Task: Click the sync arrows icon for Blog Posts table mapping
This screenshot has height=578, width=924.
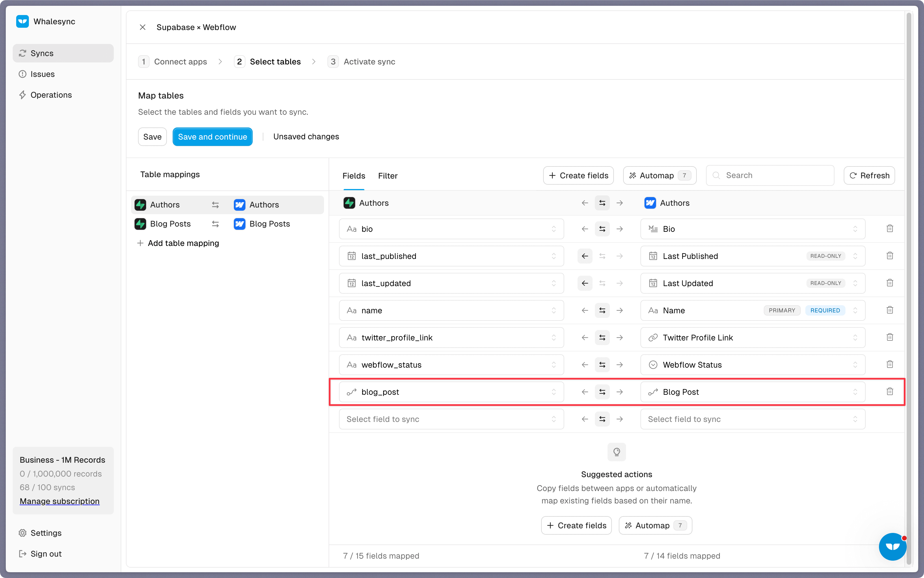Action: pyautogui.click(x=215, y=224)
